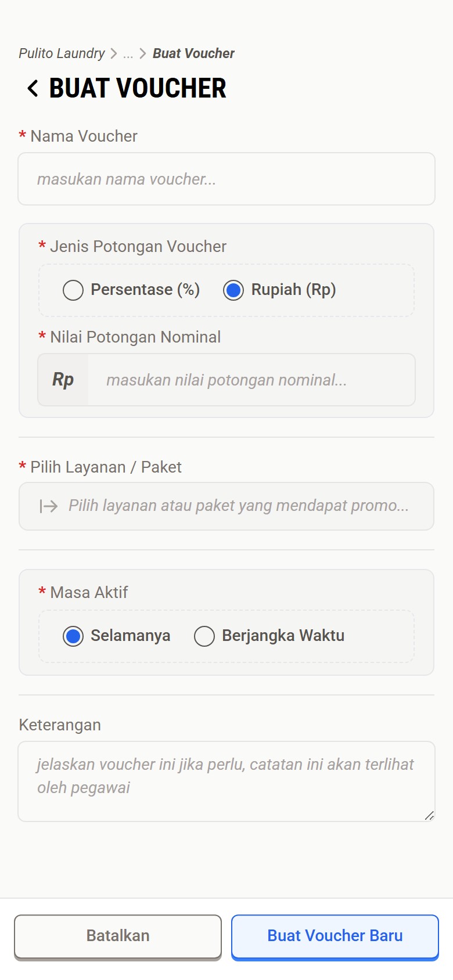Click the chevron before Buat Voucher breadcrumb
Screen dimensions: 453x980
142,54
